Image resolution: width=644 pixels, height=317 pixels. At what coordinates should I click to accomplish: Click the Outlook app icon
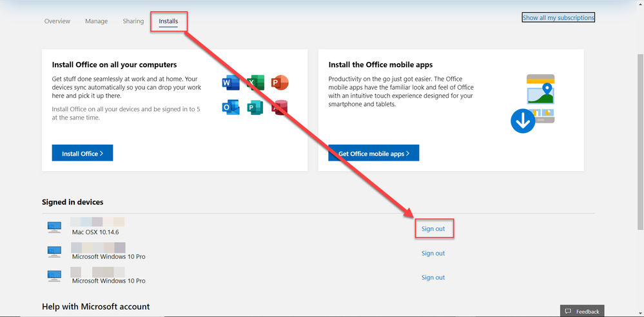pyautogui.click(x=230, y=107)
